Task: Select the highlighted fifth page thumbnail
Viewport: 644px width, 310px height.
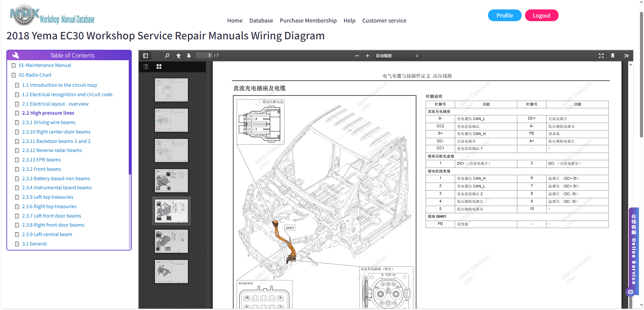Action: [x=171, y=211]
